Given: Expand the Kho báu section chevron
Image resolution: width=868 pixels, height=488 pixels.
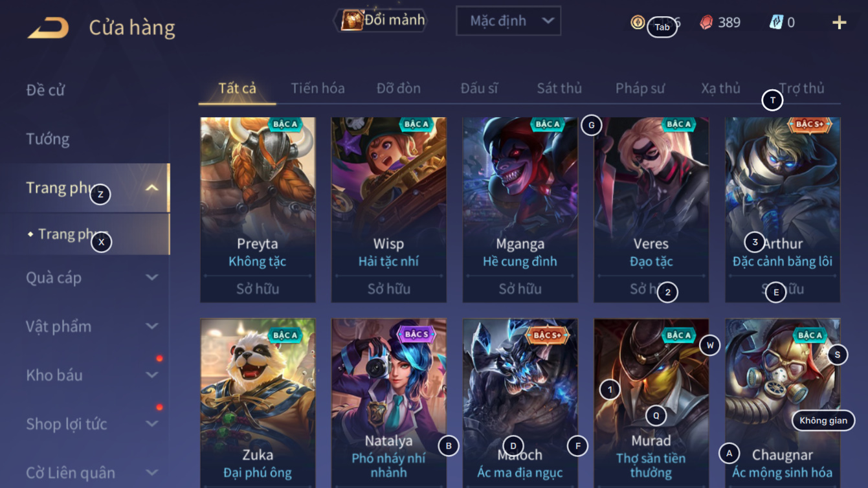Looking at the screenshot, I should [151, 375].
